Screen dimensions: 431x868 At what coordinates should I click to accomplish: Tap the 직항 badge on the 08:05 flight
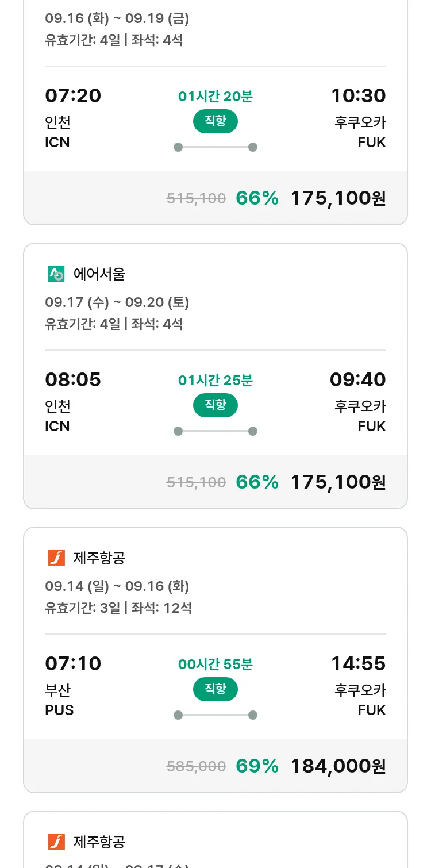coord(215,405)
